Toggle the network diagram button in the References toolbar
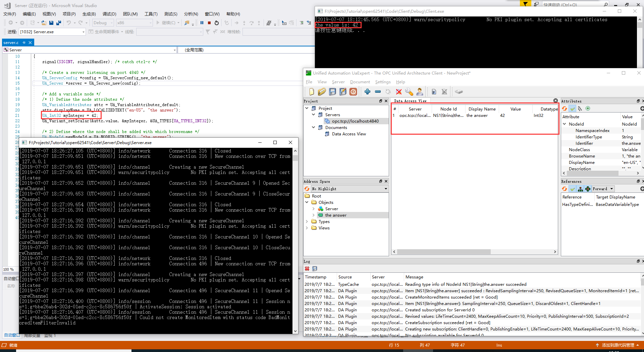Image resolution: width=644 pixels, height=352 pixels. (x=588, y=189)
